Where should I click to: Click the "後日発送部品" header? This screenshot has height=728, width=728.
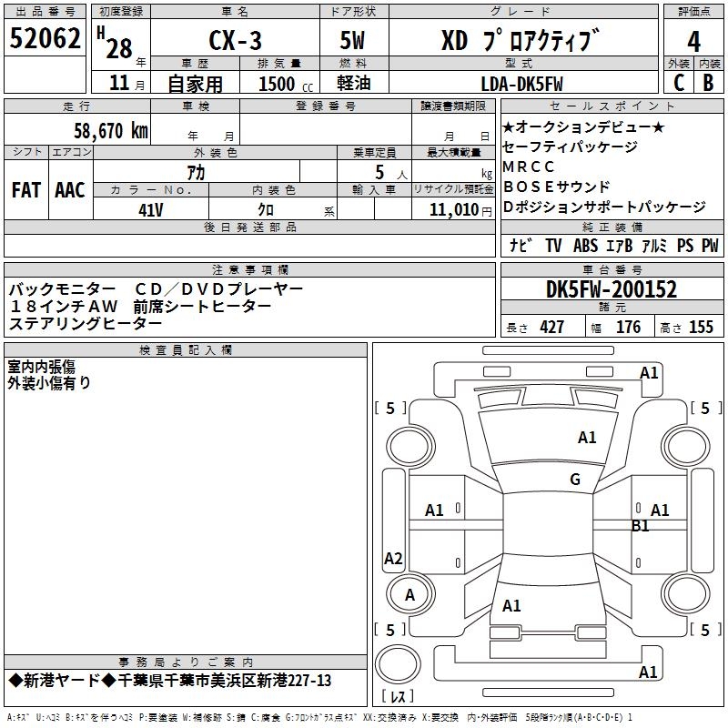[x=249, y=227]
